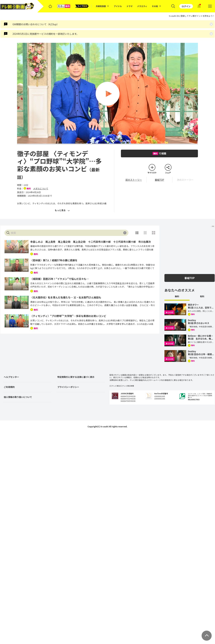This screenshot has height=644, width=215.
Task: Expand the 月額見放題 dropdown menu
Action: 102,6
